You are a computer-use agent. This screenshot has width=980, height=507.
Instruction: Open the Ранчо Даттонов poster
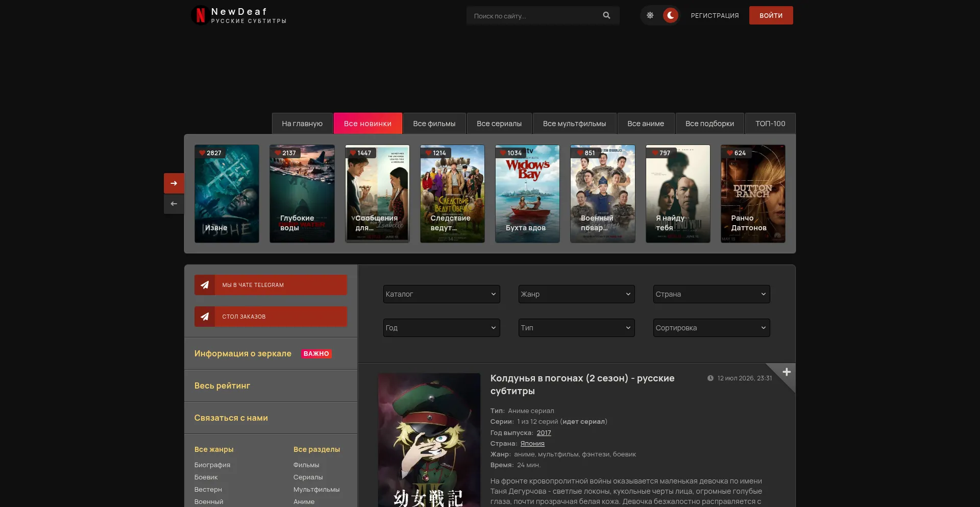[x=753, y=194]
